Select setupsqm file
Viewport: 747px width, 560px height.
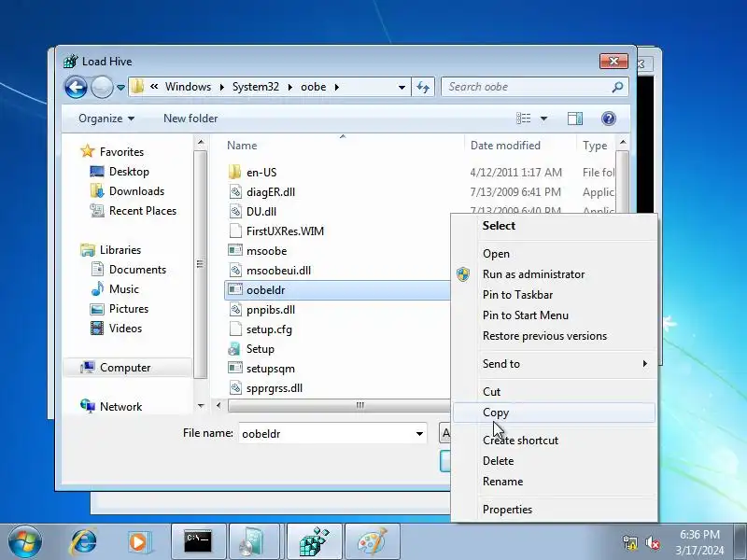271,369
